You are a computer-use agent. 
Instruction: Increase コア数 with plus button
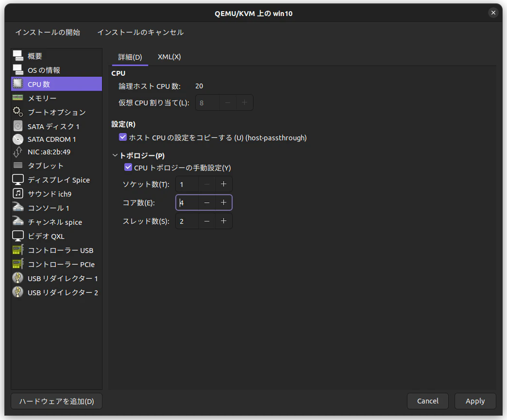point(223,202)
